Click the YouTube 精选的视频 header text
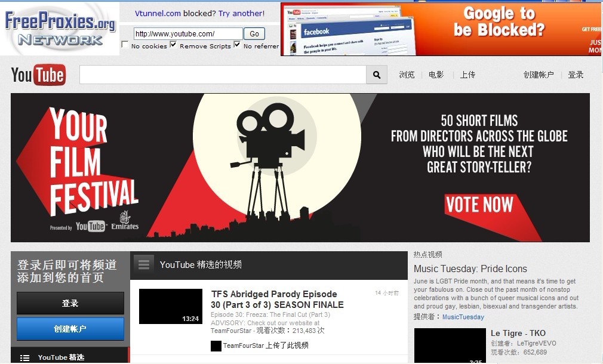This screenshot has height=364, width=603. pyautogui.click(x=201, y=265)
